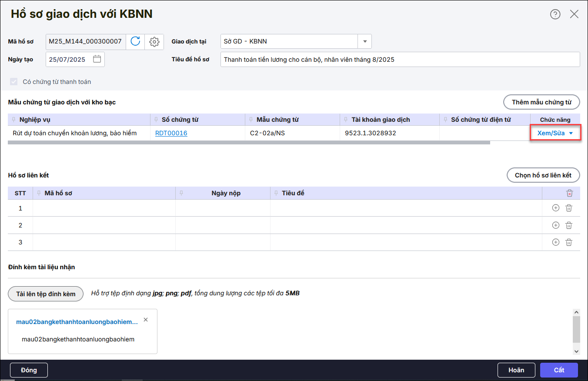The height and width of the screenshot is (381, 588).
Task: Click pin icon on Nghiệp vụ column header
Action: 14,120
